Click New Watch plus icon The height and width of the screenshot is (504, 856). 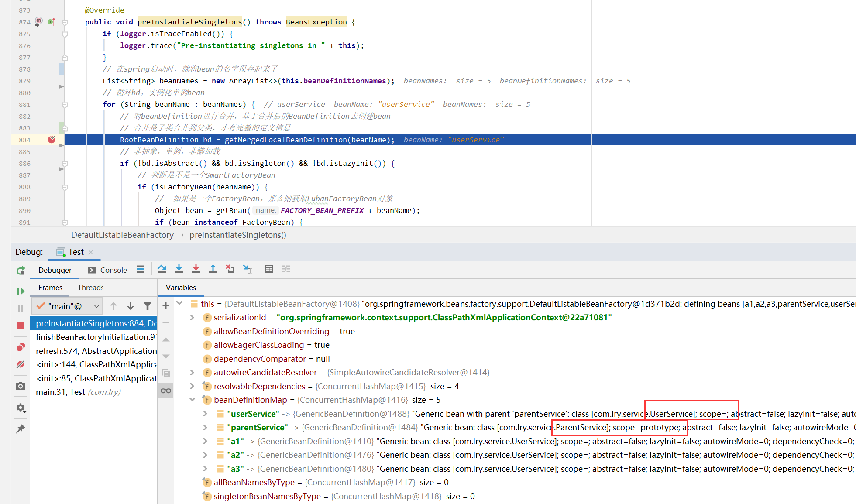[x=166, y=305]
